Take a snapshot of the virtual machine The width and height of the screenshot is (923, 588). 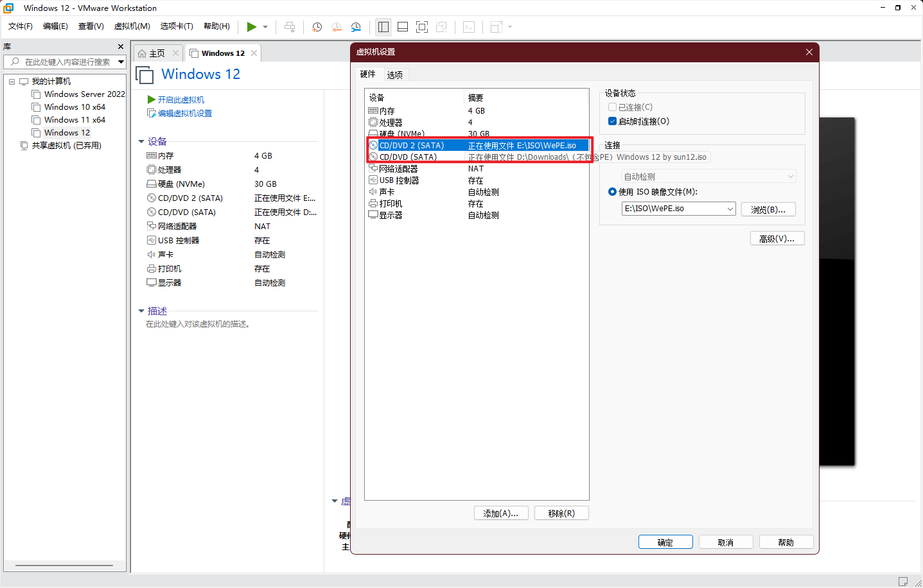pyautogui.click(x=317, y=27)
